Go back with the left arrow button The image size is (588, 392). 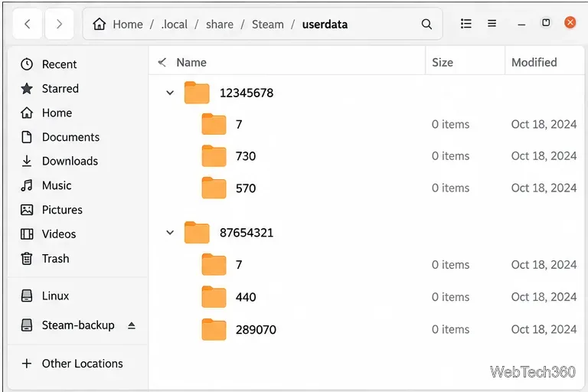[28, 24]
